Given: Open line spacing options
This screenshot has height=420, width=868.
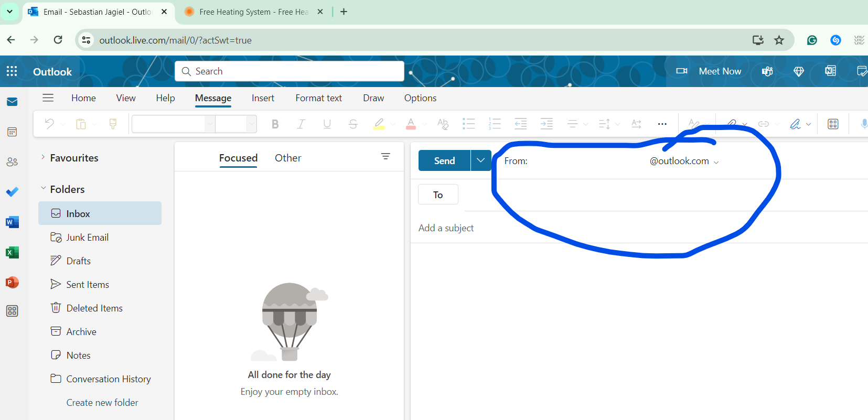Looking at the screenshot, I should (x=605, y=124).
